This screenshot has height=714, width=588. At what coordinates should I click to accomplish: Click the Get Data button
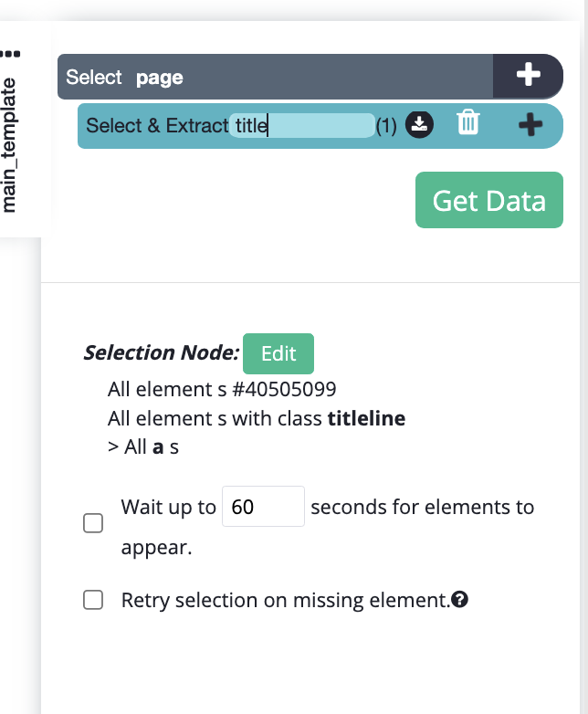tap(489, 200)
